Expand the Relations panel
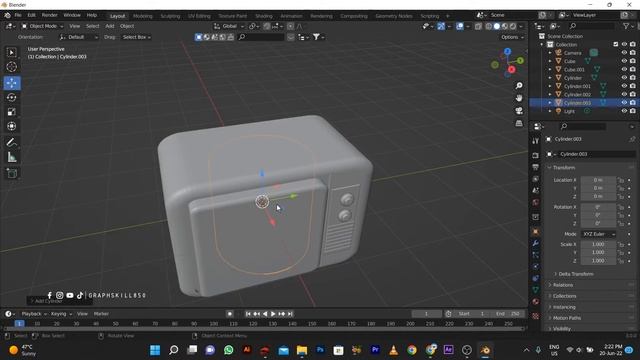The height and width of the screenshot is (360, 640). click(x=562, y=285)
